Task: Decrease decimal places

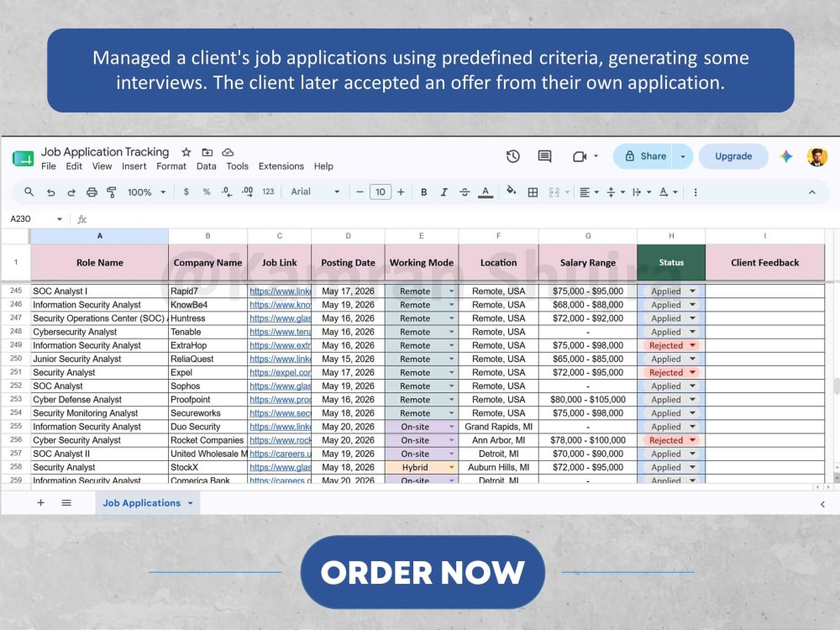Action: 227,192
